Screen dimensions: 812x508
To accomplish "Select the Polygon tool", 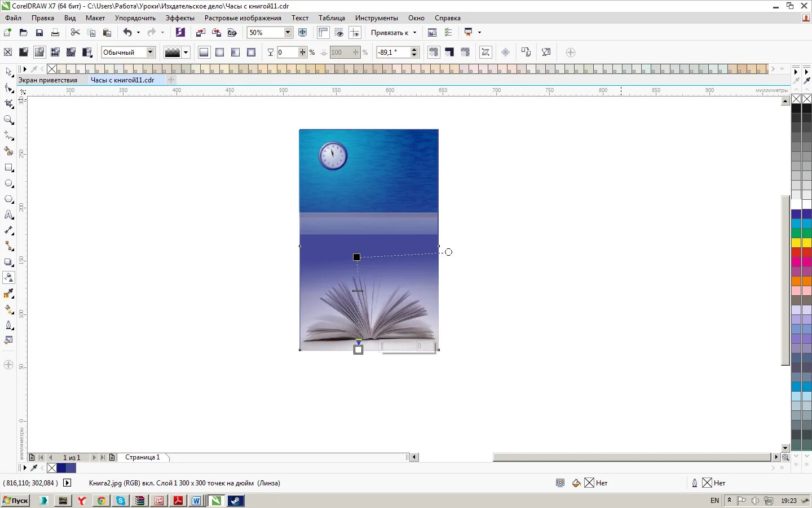I will pos(8,199).
